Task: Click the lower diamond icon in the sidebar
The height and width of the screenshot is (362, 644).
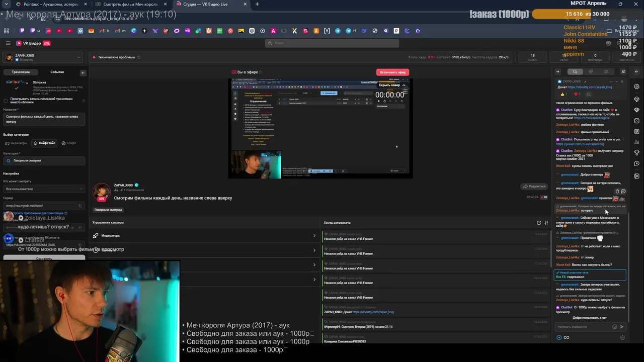Action: pos(636,110)
